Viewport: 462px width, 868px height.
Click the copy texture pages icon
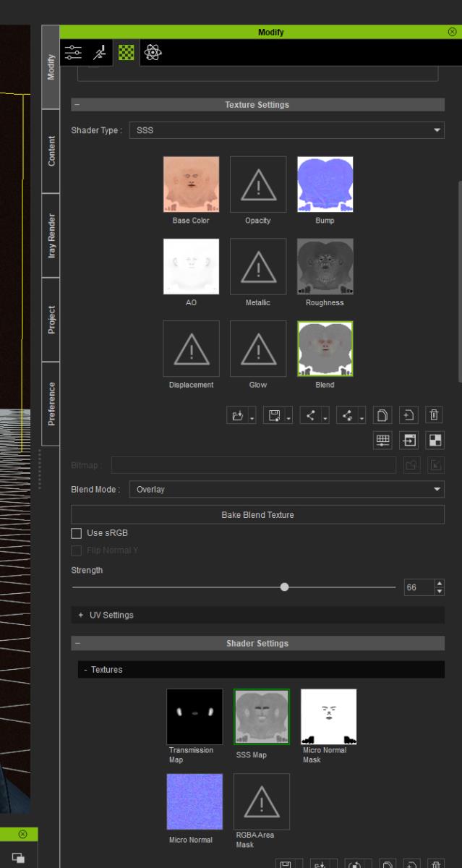tap(383, 415)
